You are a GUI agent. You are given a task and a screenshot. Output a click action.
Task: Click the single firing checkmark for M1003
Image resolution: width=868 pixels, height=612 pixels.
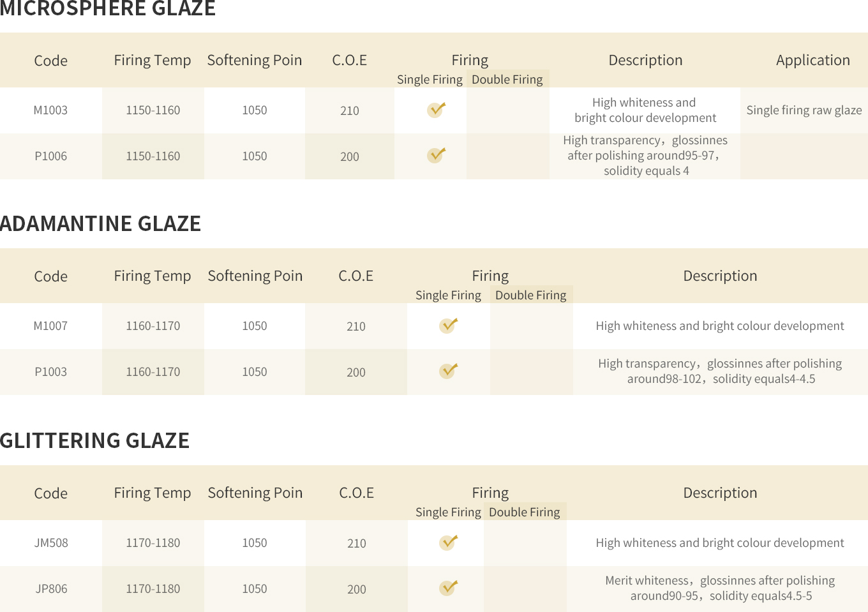pyautogui.click(x=436, y=110)
